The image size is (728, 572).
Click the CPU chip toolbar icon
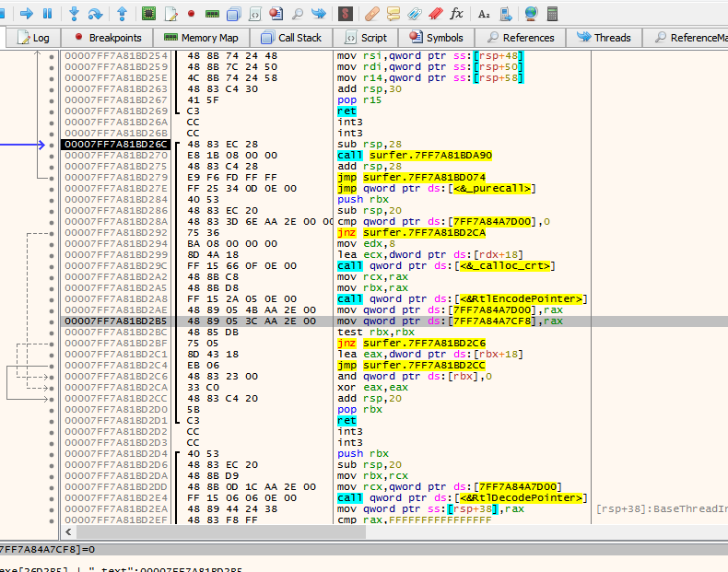click(x=148, y=14)
